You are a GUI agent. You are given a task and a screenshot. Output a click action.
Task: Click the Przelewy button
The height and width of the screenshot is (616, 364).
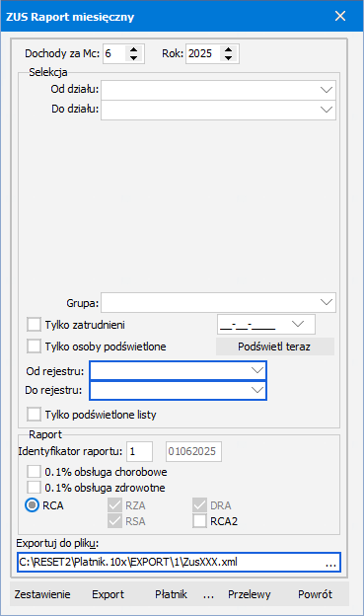pos(250,594)
